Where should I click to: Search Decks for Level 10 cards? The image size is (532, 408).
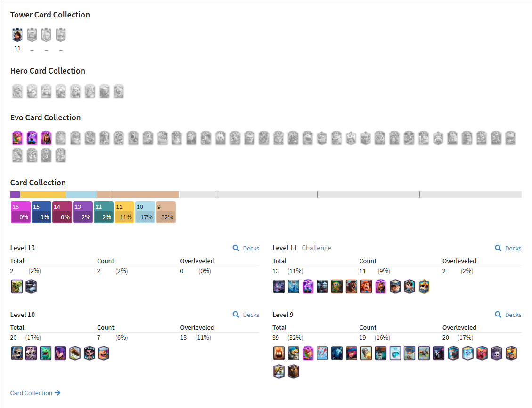tap(246, 315)
